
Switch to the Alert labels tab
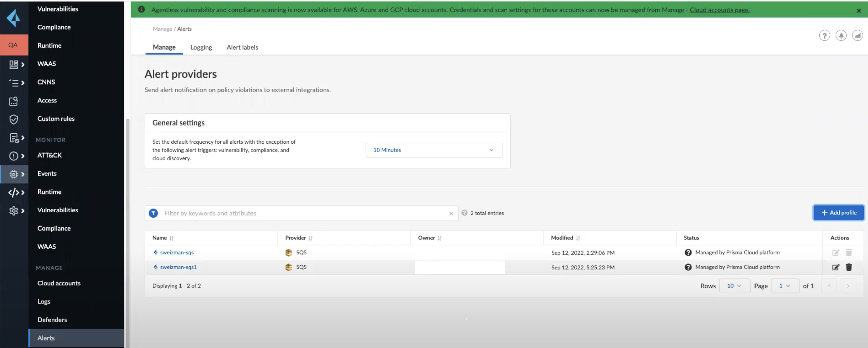242,47
